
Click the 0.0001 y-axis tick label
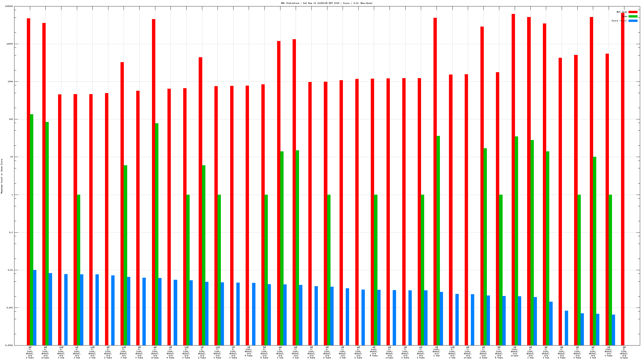[9, 345]
